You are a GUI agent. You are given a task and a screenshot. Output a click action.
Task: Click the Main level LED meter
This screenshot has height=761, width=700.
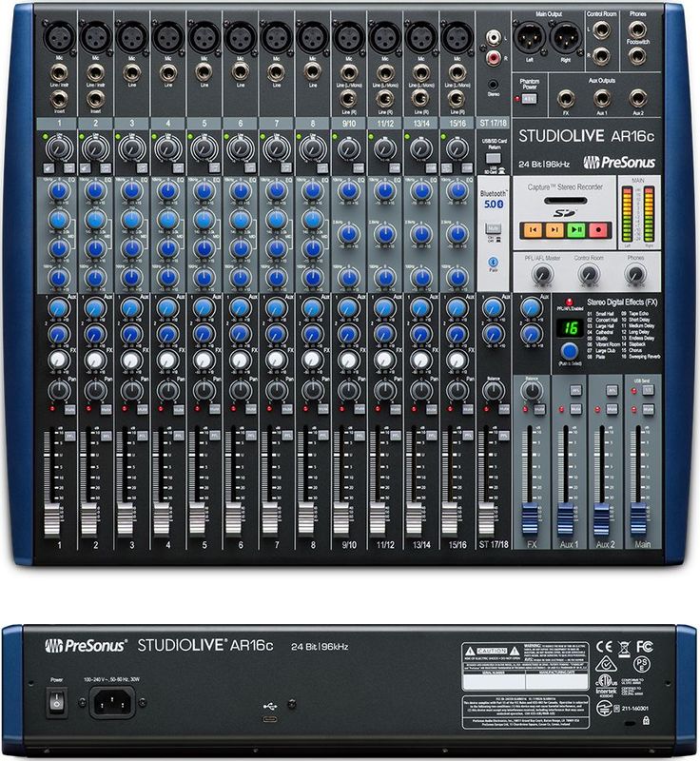tap(638, 213)
